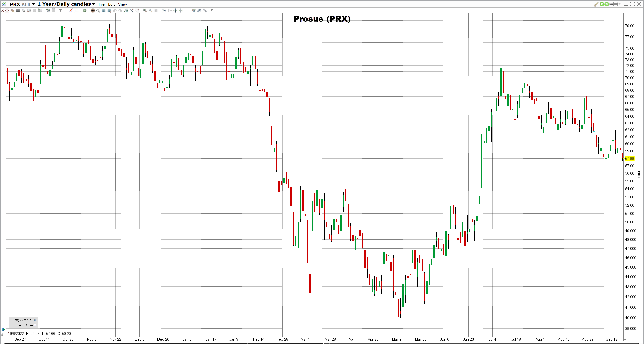The image size is (644, 344).
Task: Click the gray bar left-arrow shift icon
Action: click(x=170, y=10)
